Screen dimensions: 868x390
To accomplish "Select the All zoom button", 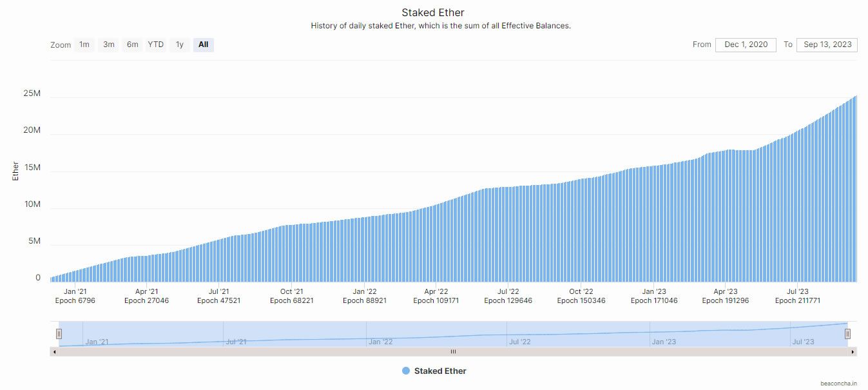I will tap(204, 44).
